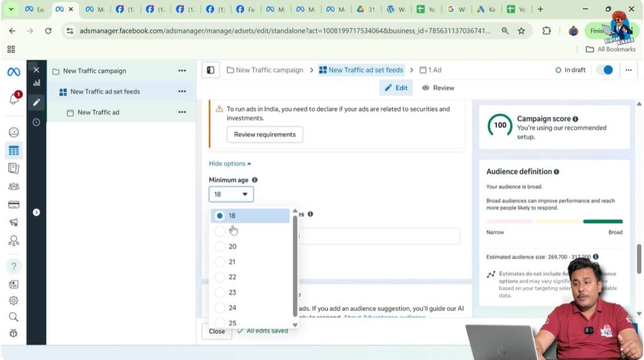This screenshot has width=644, height=360.
Task: Collapse the Hide options expander
Action: [x=230, y=164]
